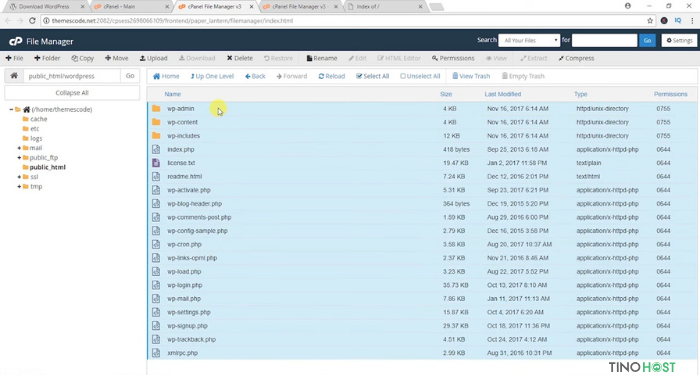Click the search text field
700x375 pixels.
(604, 40)
